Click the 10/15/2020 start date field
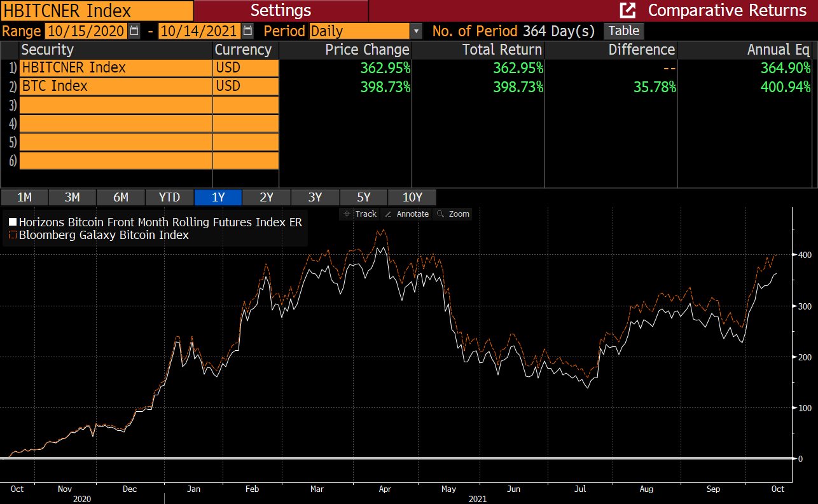818x504 pixels. point(85,31)
